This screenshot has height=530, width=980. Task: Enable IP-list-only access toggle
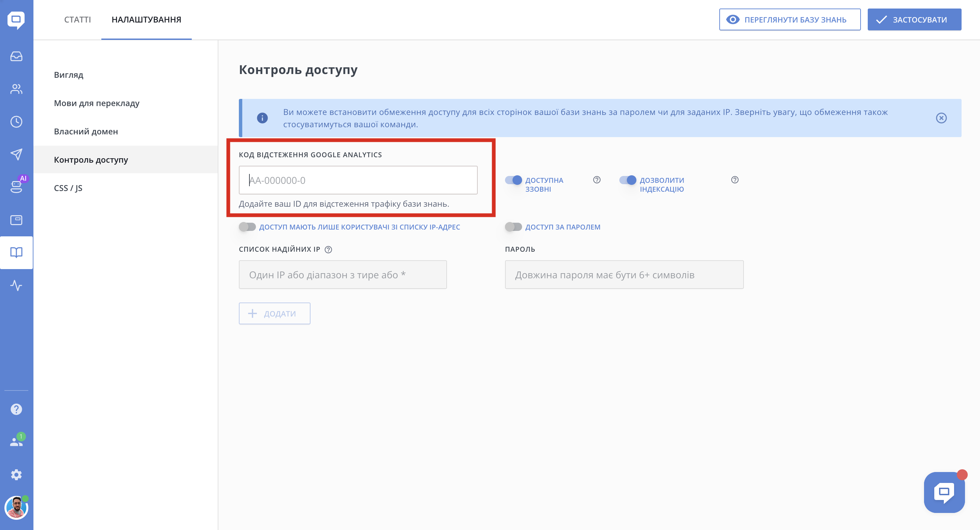point(247,227)
